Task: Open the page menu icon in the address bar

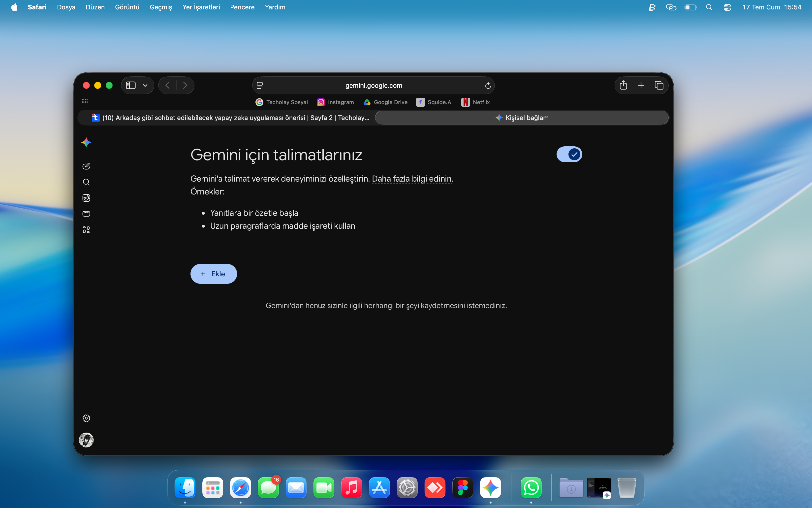Action: tap(260, 85)
